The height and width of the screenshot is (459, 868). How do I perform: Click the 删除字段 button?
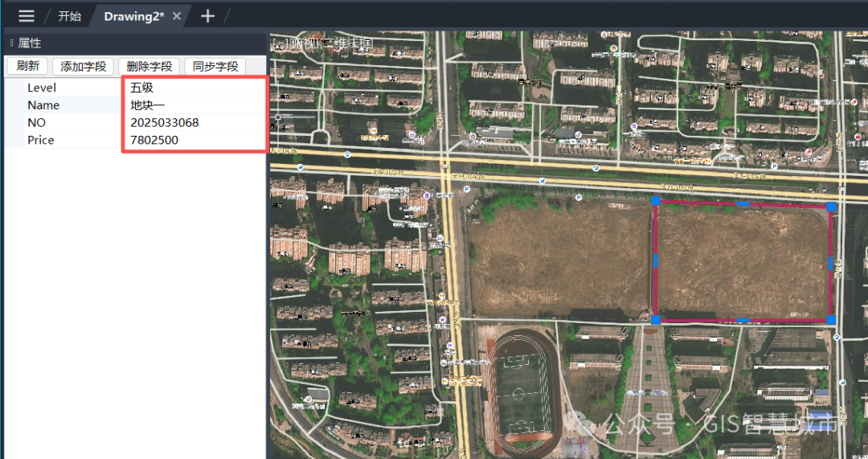point(149,67)
